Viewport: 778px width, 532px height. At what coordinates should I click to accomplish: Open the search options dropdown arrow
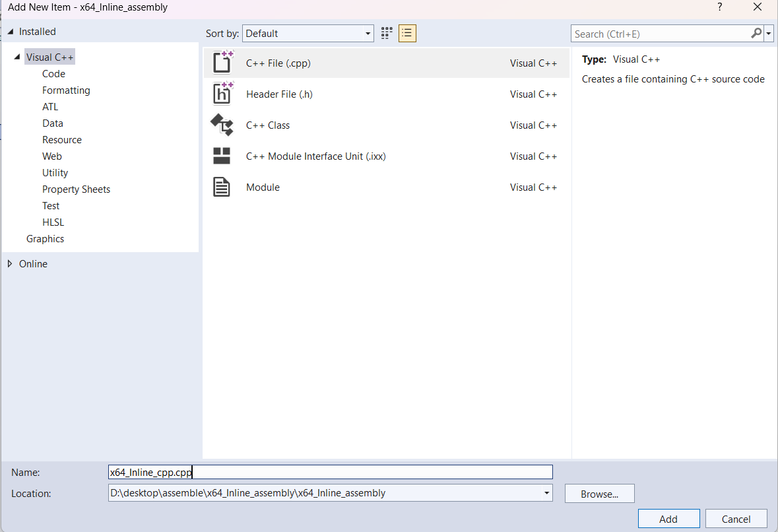point(768,33)
